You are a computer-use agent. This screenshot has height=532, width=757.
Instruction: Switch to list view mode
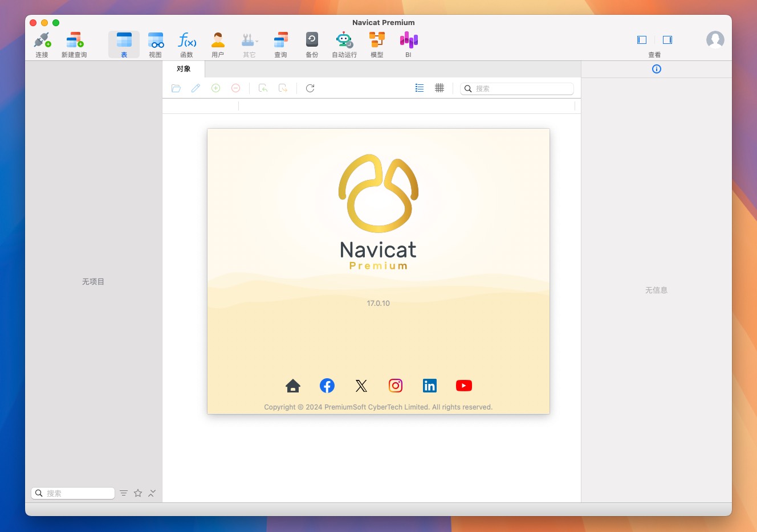point(420,88)
